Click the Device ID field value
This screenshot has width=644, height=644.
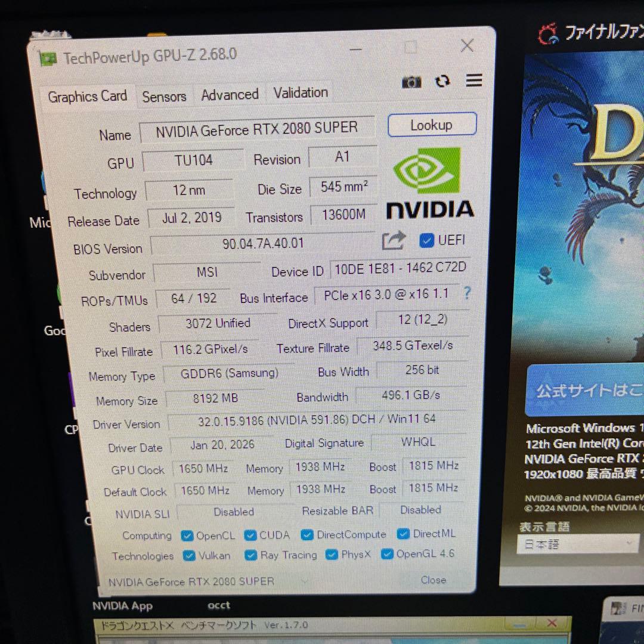(x=400, y=268)
